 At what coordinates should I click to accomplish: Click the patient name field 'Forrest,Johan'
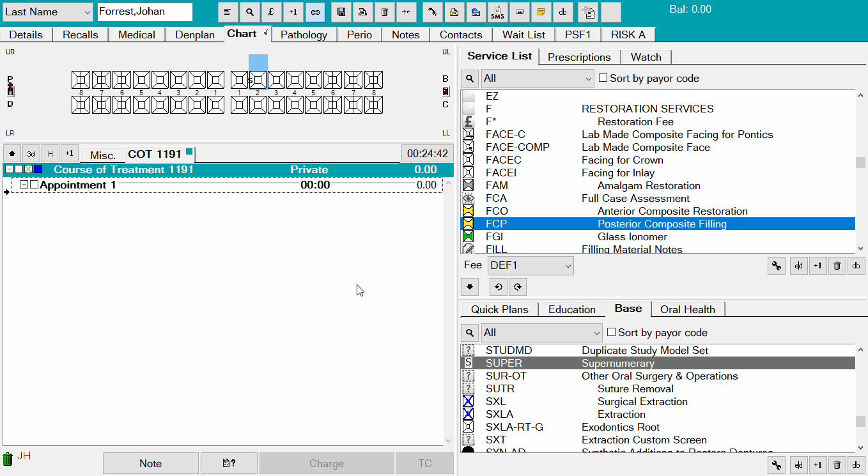pos(145,12)
